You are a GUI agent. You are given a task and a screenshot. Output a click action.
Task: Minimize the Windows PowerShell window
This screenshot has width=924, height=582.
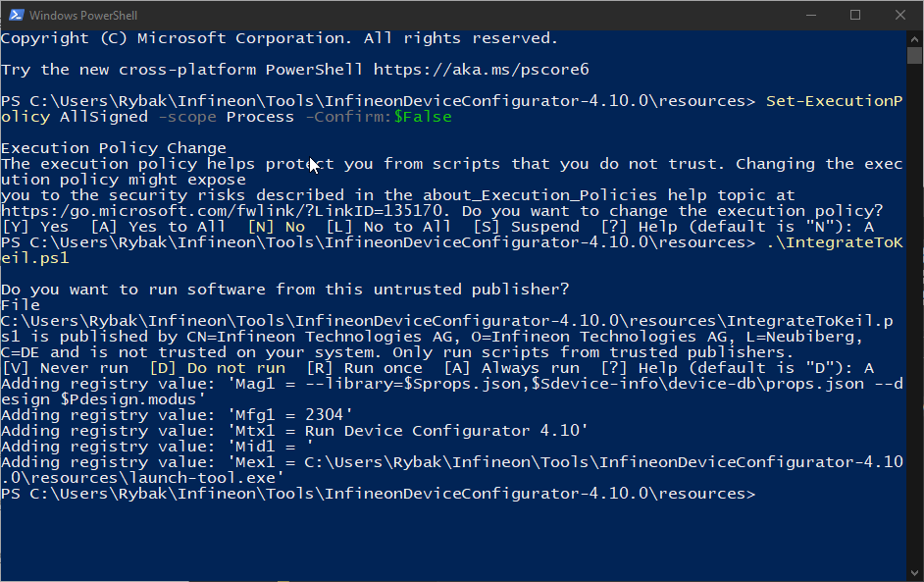point(811,15)
